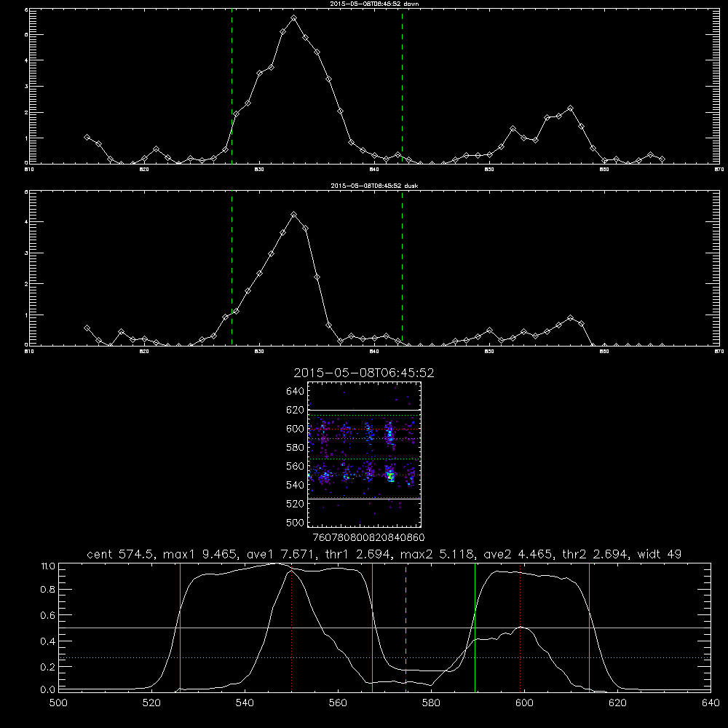Screen dimensions: 728x728
Task: Click the dusk plot title text
Action: pos(374,186)
